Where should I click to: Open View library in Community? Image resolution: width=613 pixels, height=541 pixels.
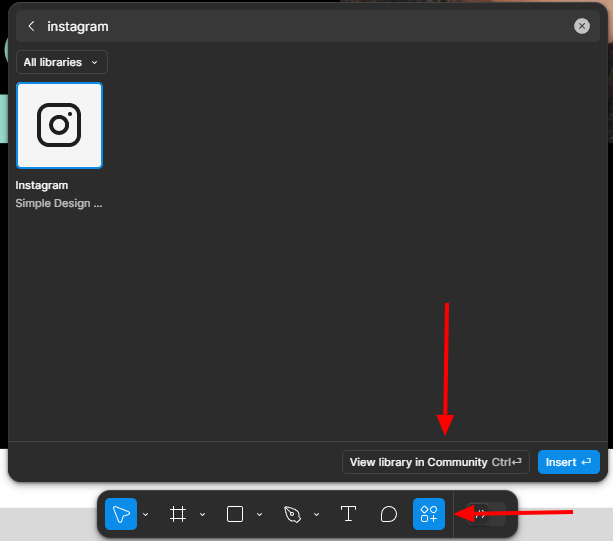(436, 462)
